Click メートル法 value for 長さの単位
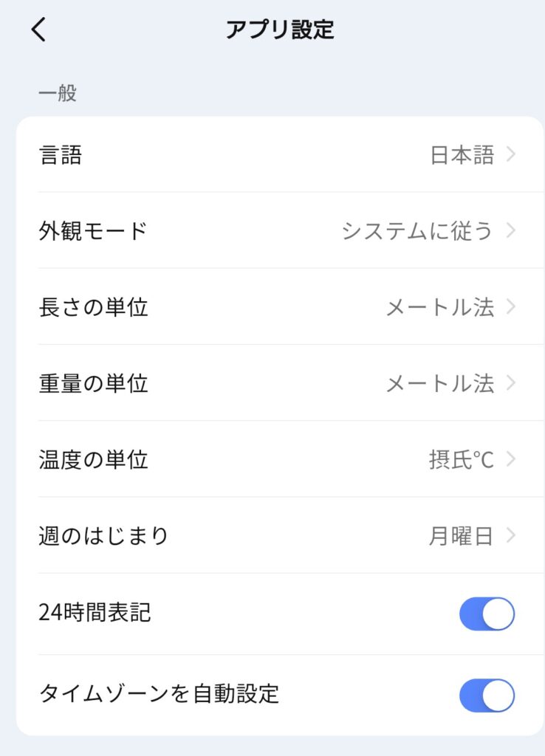The height and width of the screenshot is (756, 545). (439, 307)
